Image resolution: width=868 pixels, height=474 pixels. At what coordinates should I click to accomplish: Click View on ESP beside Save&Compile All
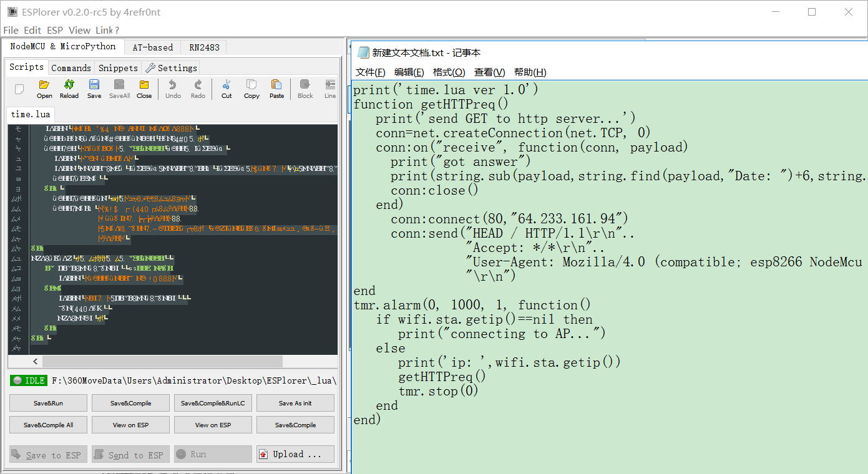click(130, 425)
